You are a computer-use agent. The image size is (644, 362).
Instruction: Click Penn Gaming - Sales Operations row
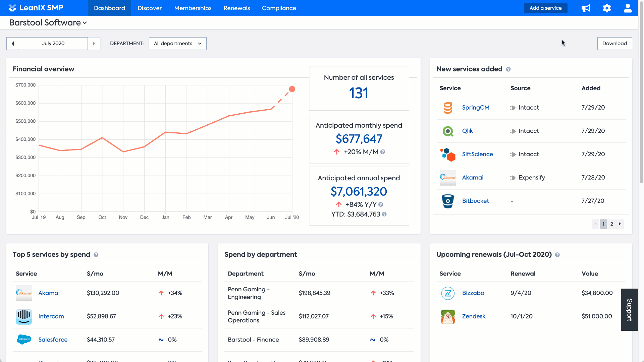[319, 316]
